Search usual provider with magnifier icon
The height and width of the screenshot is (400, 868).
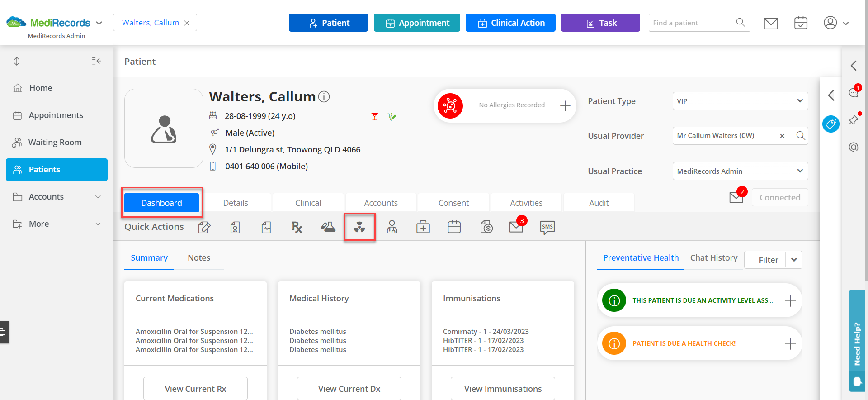(x=801, y=136)
